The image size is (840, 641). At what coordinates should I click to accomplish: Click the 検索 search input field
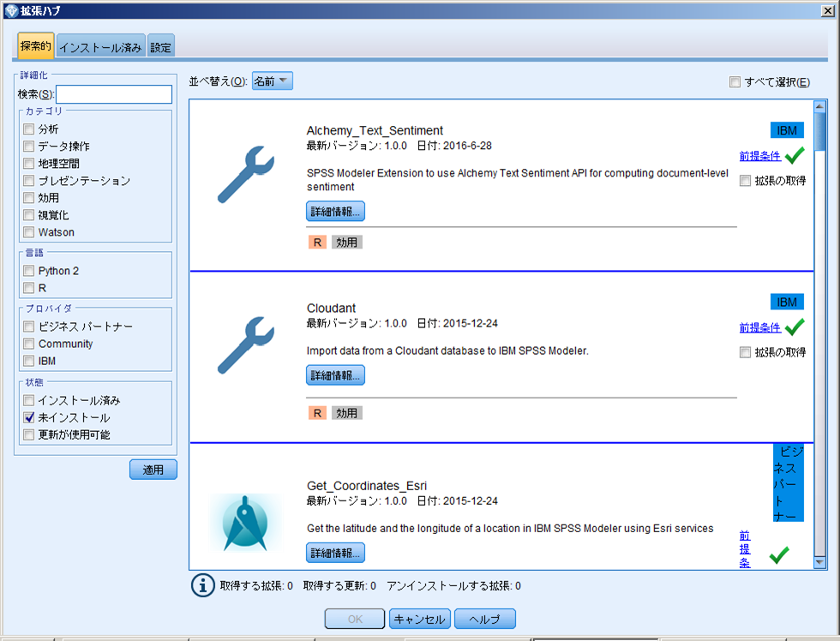click(114, 94)
